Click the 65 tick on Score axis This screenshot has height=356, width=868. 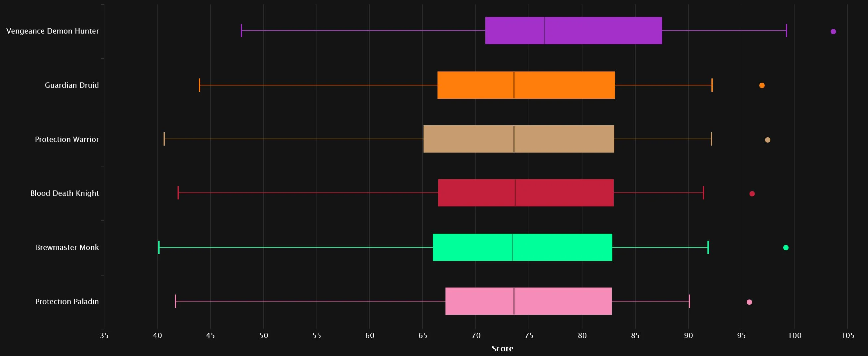[x=423, y=335]
